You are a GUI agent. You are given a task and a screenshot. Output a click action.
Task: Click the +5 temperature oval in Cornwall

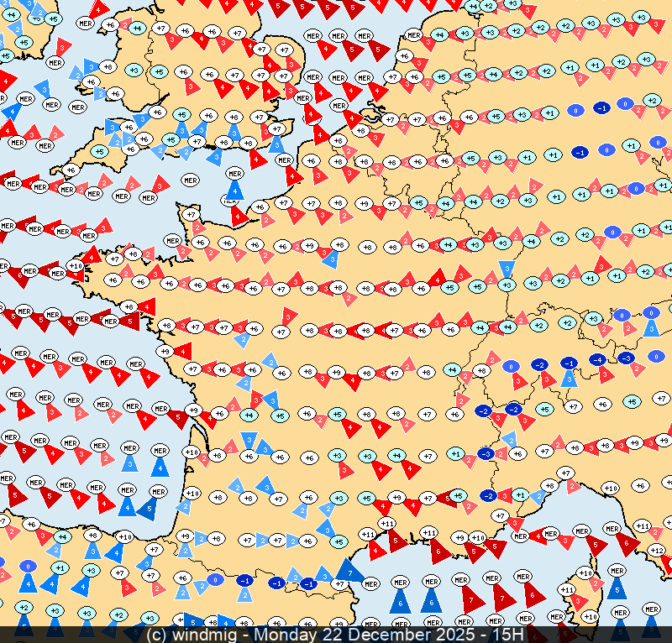[x=99, y=152]
